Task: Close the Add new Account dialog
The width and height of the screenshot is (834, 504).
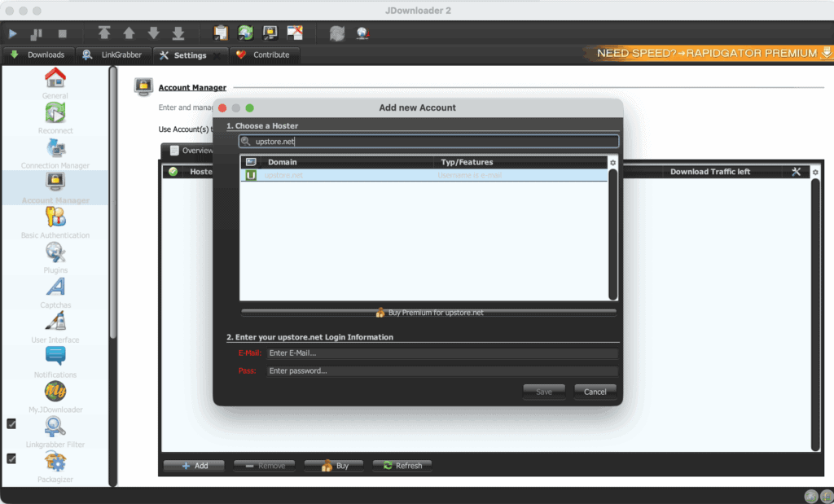Action: click(222, 108)
